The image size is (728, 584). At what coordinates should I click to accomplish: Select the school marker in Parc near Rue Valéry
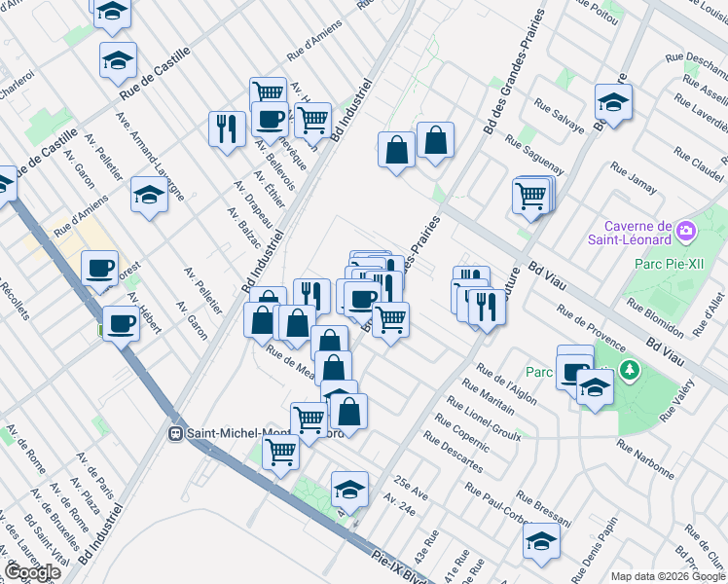coord(595,387)
